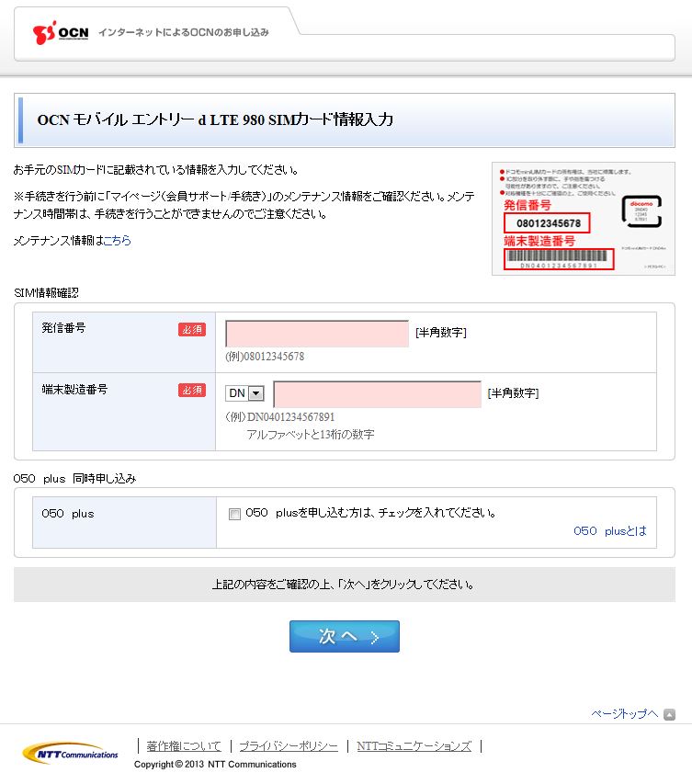The width and height of the screenshot is (692, 784).
Task: Open the NTTコミュニケーションズ footer link
Action: point(414,746)
